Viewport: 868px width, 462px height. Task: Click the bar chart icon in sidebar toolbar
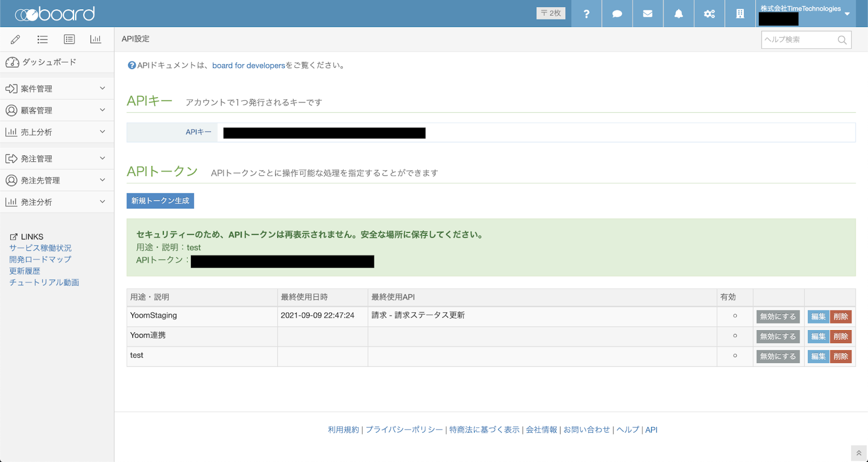click(x=95, y=39)
